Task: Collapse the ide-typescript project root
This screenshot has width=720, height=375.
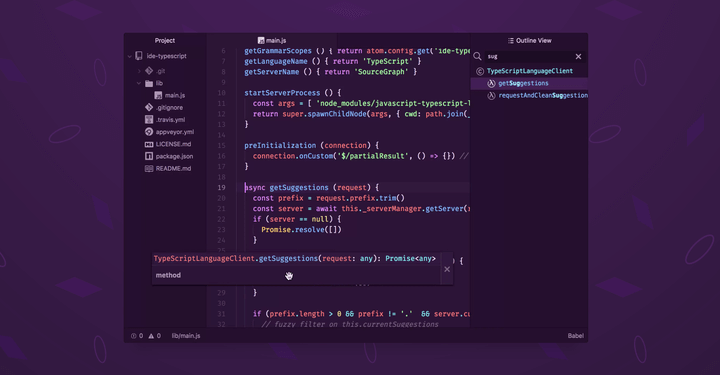Action: pos(129,56)
